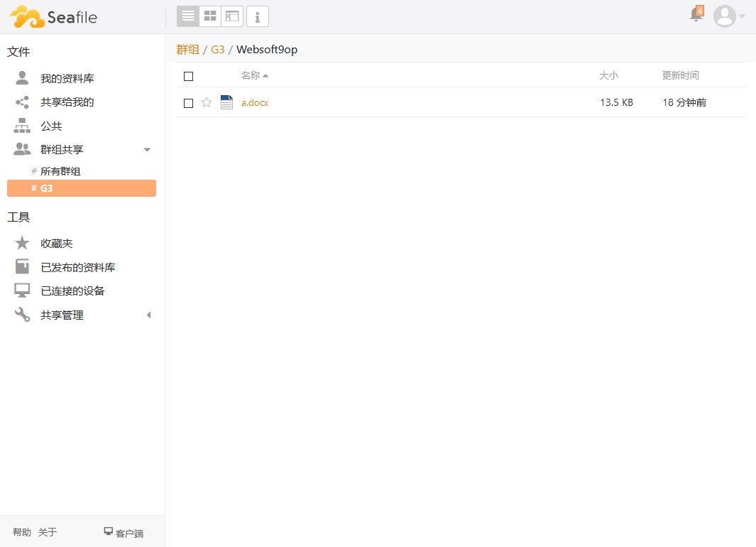Open the desktop client download link

click(x=124, y=532)
